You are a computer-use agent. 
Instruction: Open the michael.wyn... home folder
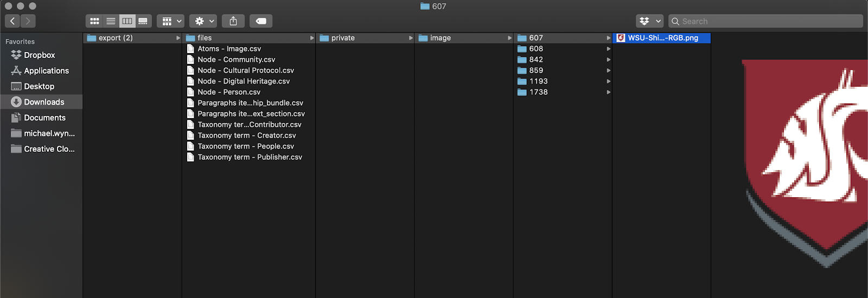click(x=41, y=133)
